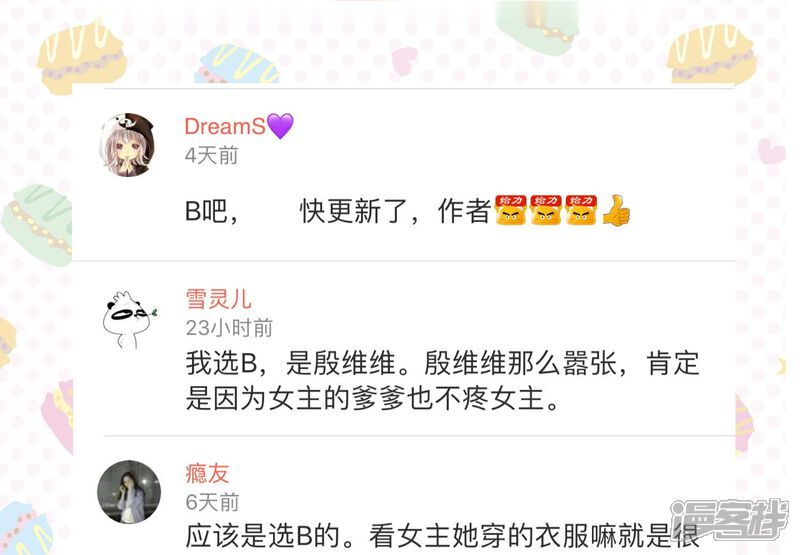The width and height of the screenshot is (800, 555).
Task: Tap the purple heart emoji
Action: 280,126
